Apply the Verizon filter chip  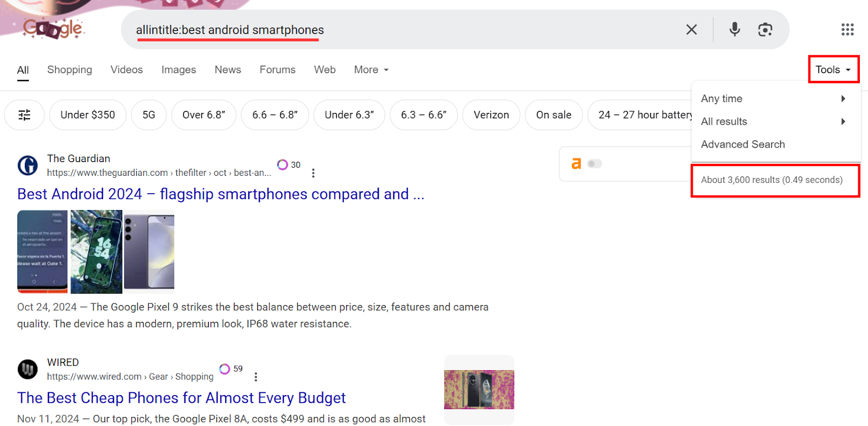coord(491,115)
